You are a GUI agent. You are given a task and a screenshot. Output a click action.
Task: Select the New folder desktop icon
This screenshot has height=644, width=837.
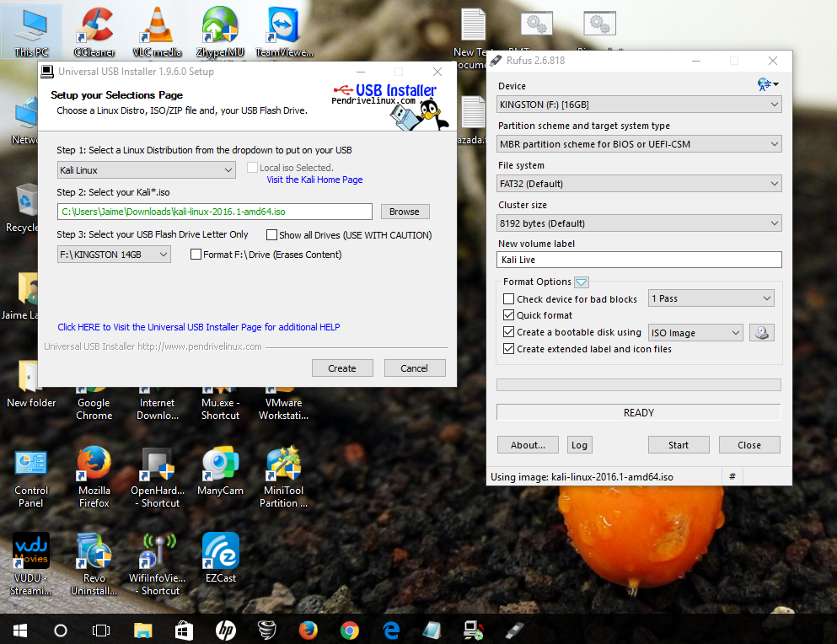[31, 384]
